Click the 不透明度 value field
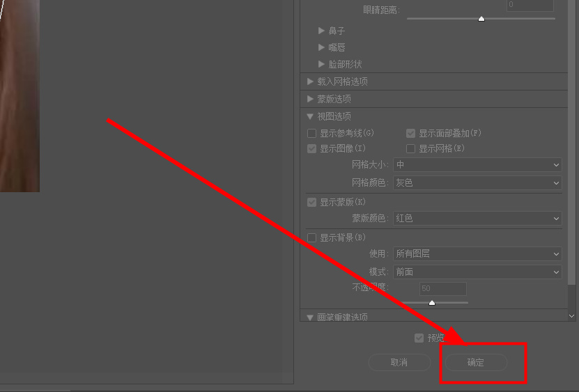The width and height of the screenshot is (579, 392). (442, 289)
